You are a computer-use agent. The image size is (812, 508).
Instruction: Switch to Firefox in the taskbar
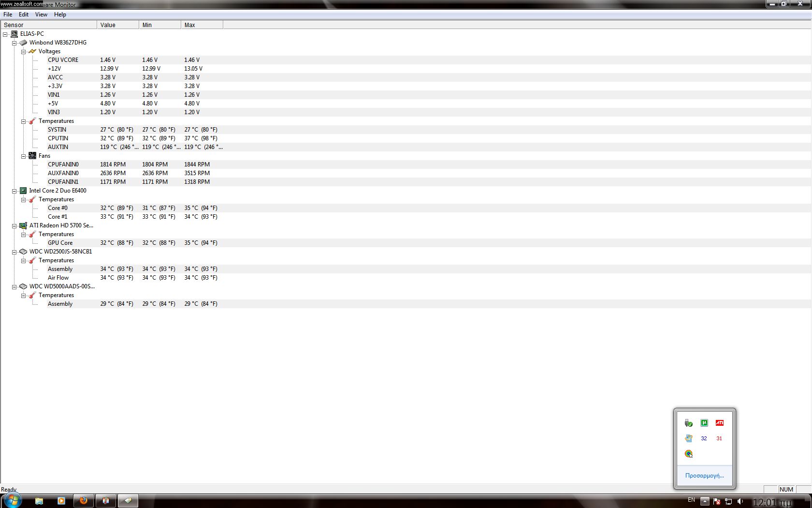coord(84,501)
